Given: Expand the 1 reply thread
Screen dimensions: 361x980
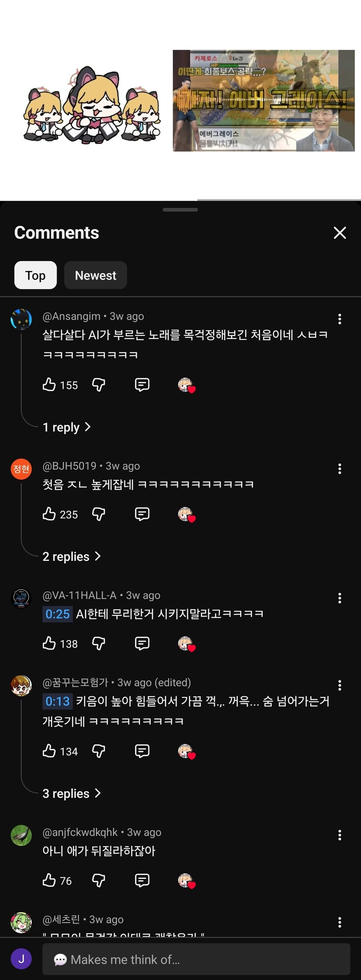Looking at the screenshot, I should 67,427.
